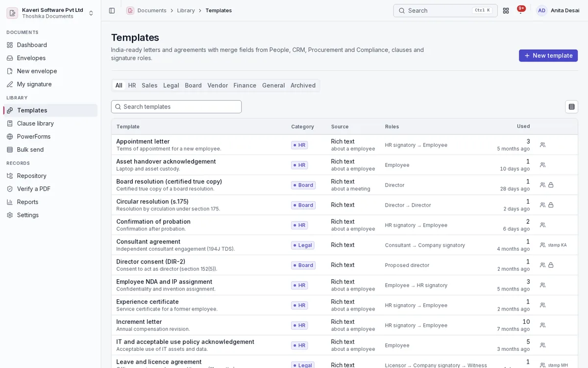The image size is (588, 368).
Task: Open the Increment letter template
Action: click(x=139, y=322)
